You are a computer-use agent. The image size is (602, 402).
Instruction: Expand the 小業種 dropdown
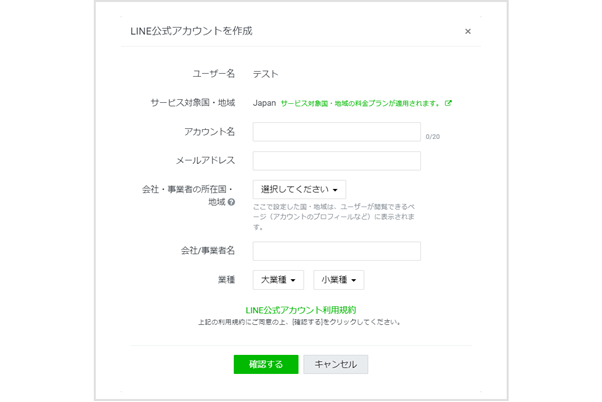pos(338,280)
